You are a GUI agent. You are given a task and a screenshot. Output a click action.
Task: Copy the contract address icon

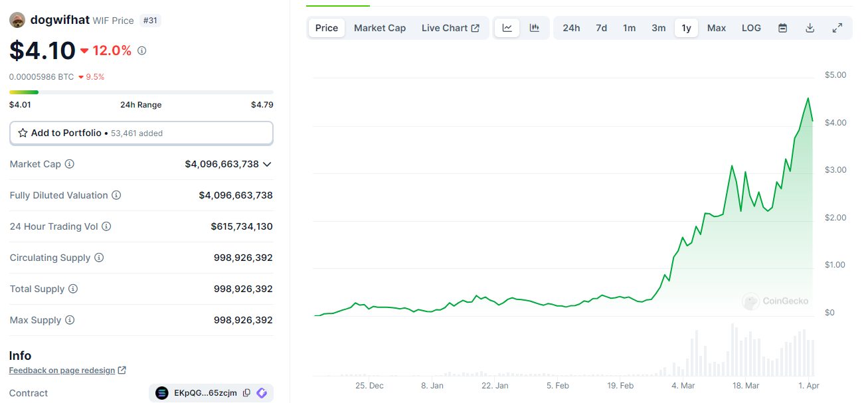click(247, 393)
